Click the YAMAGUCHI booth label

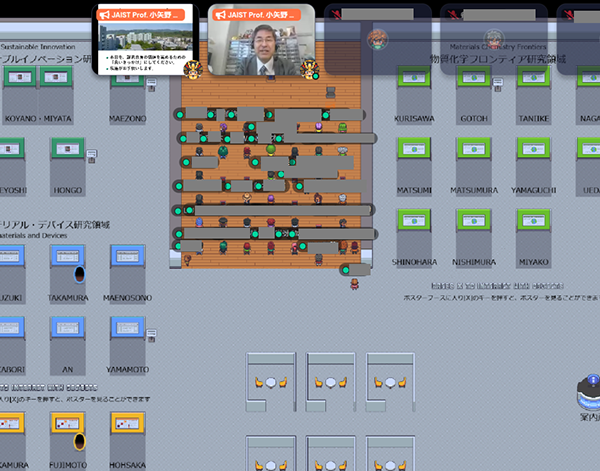[x=533, y=190]
